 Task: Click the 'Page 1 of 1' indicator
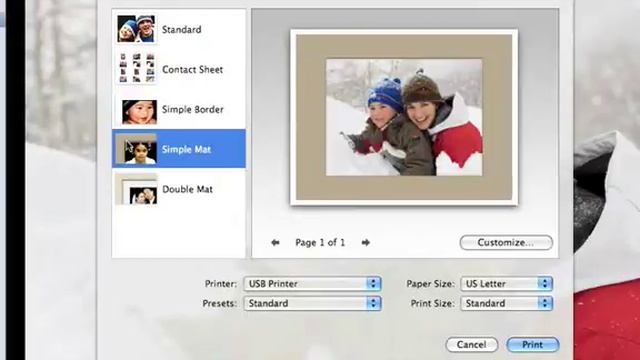[320, 242]
